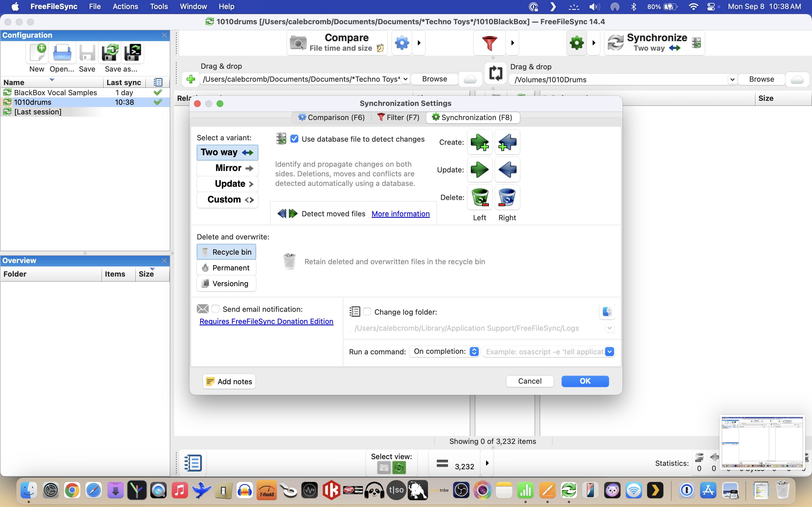Viewport: 812px width, 507px height.
Task: Click the Cancel button
Action: click(x=529, y=381)
